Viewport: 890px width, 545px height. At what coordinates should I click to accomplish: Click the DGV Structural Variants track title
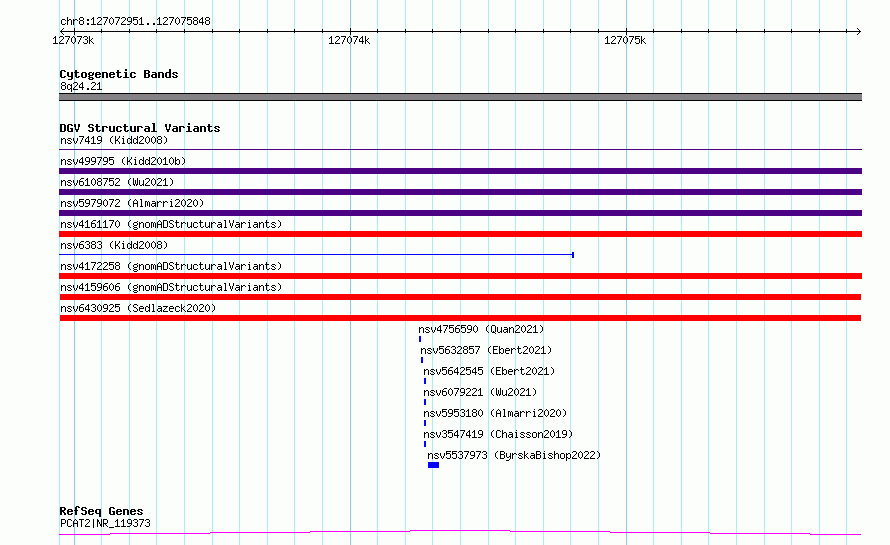pyautogui.click(x=140, y=128)
